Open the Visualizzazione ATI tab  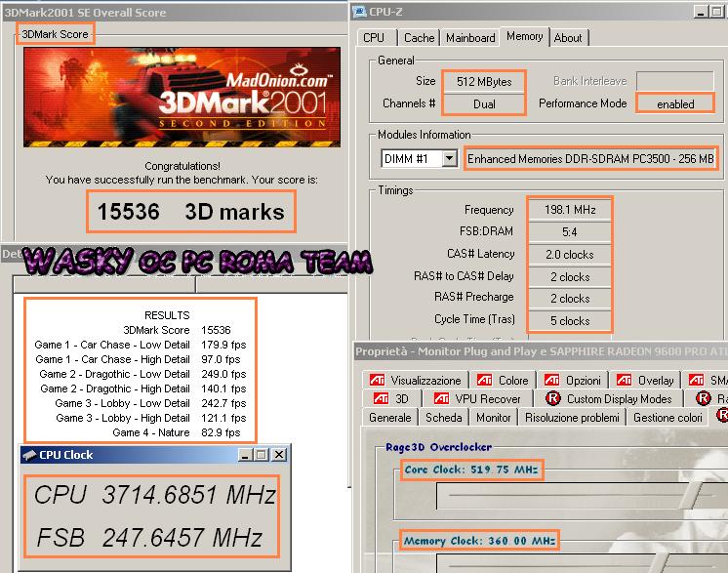click(415, 381)
